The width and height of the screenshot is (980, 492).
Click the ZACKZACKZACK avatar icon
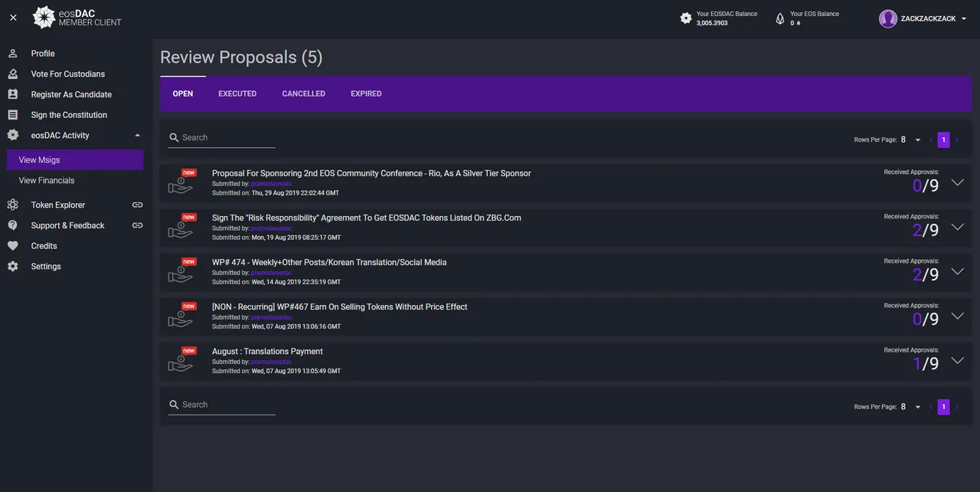click(888, 18)
